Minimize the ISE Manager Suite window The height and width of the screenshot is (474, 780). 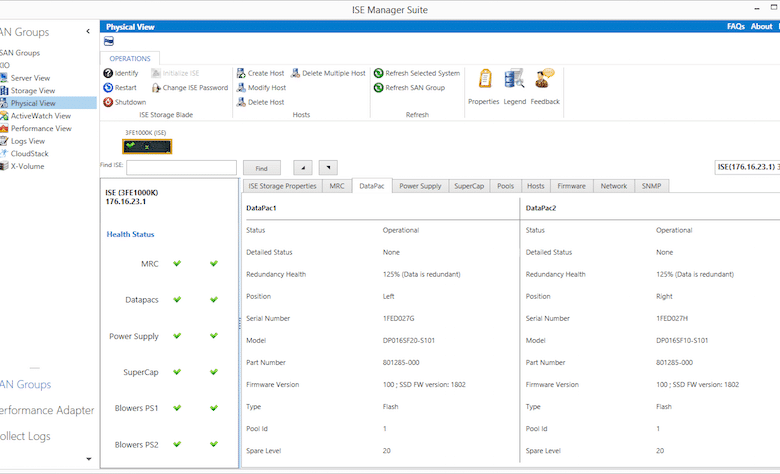click(x=757, y=8)
